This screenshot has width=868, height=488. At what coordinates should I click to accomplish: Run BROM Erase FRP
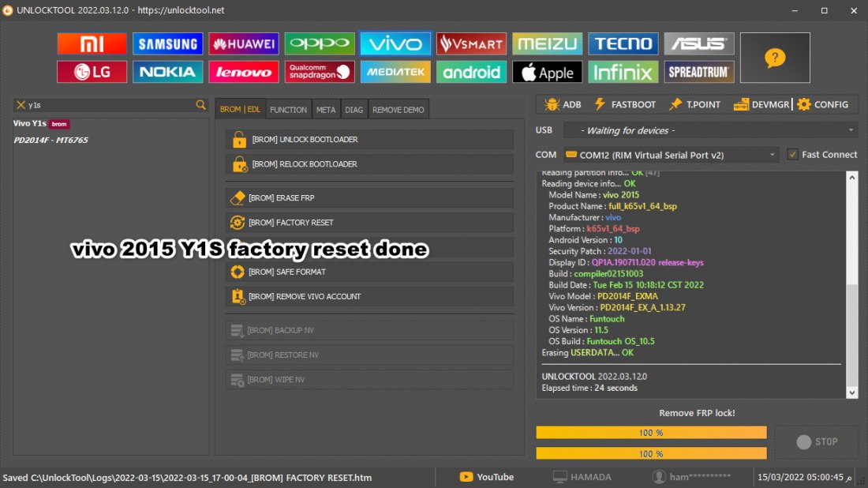pyautogui.click(x=370, y=197)
